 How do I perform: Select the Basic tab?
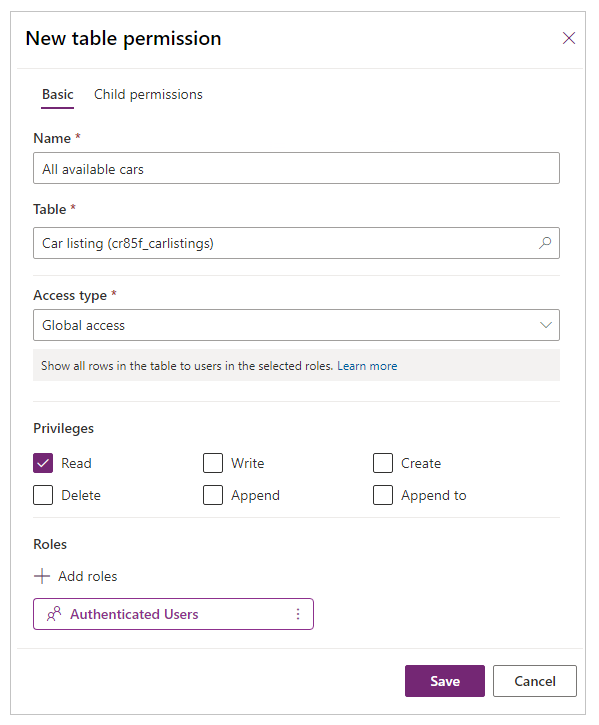pos(57,94)
